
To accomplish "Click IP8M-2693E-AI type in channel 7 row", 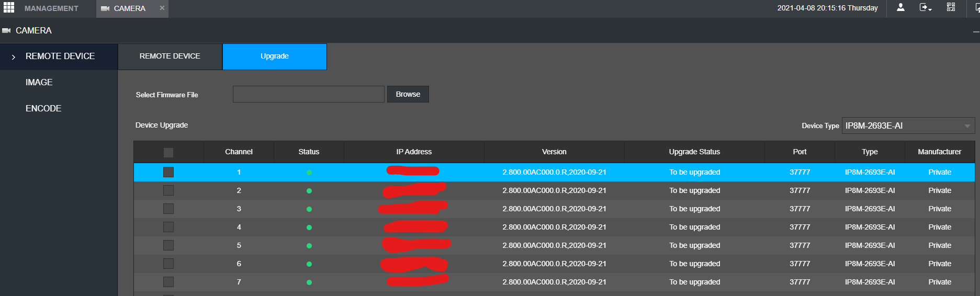I will (870, 282).
